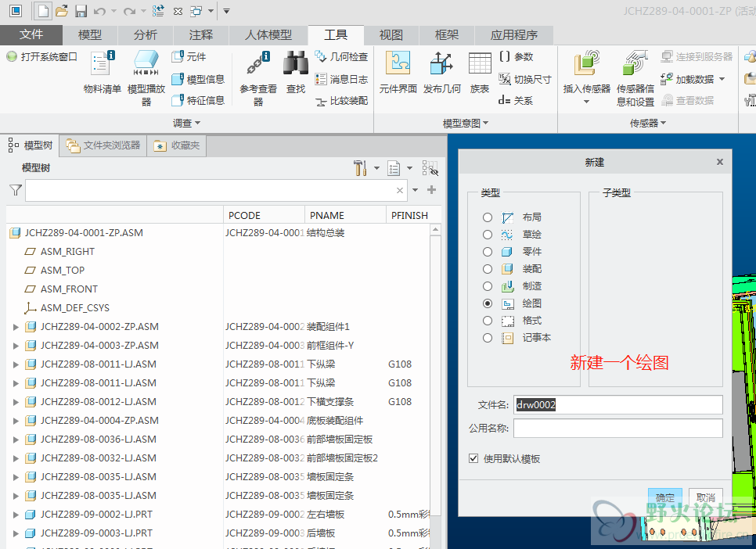The width and height of the screenshot is (756, 549).
Task: Select 制造 type radio button
Action: tap(488, 286)
